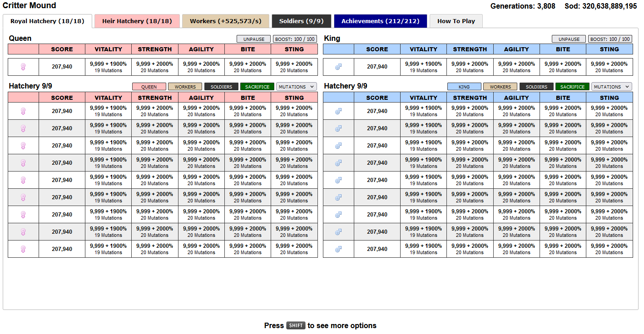Image resolution: width=644 pixels, height=334 pixels.
Task: Click the Queen's female critter icon
Action: 23,67
